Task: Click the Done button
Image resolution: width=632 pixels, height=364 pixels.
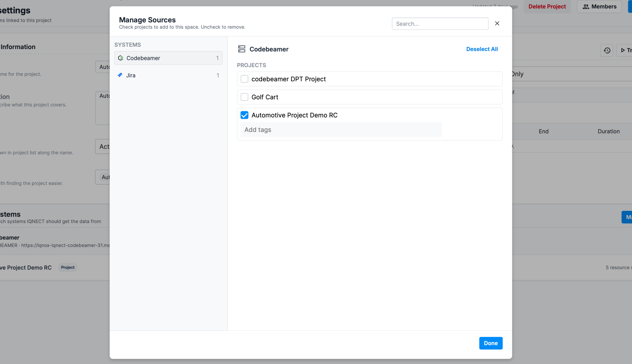Action: click(491, 343)
